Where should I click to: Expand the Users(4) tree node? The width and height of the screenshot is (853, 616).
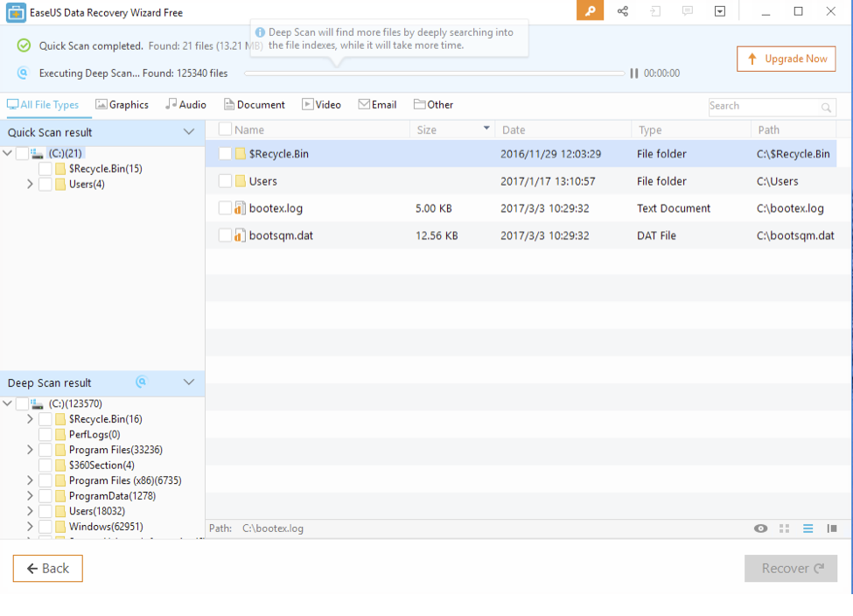[30, 185]
